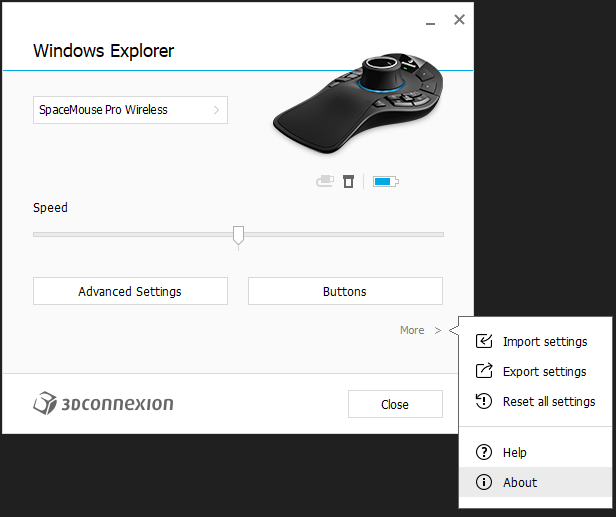The height and width of the screenshot is (517, 616).
Task: Click the Speed slider thumb
Action: coord(238,236)
